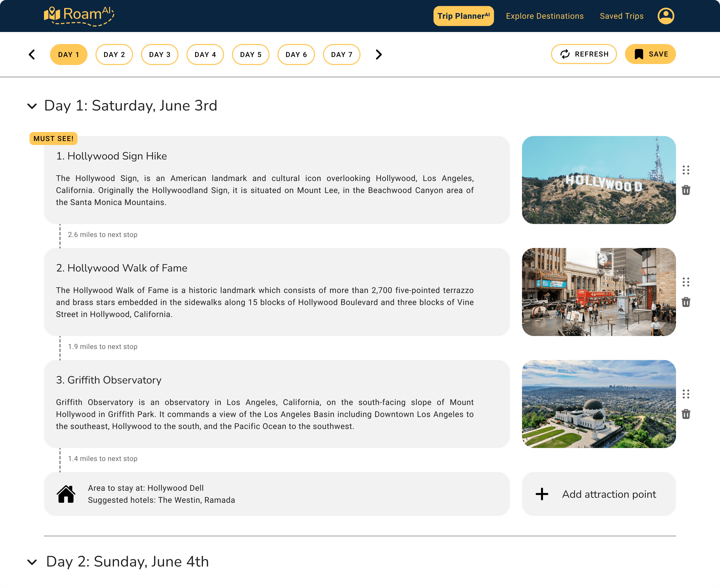Image resolution: width=720 pixels, height=588 pixels.
Task: Collapse Day 2 Sunday section
Action: click(32, 562)
